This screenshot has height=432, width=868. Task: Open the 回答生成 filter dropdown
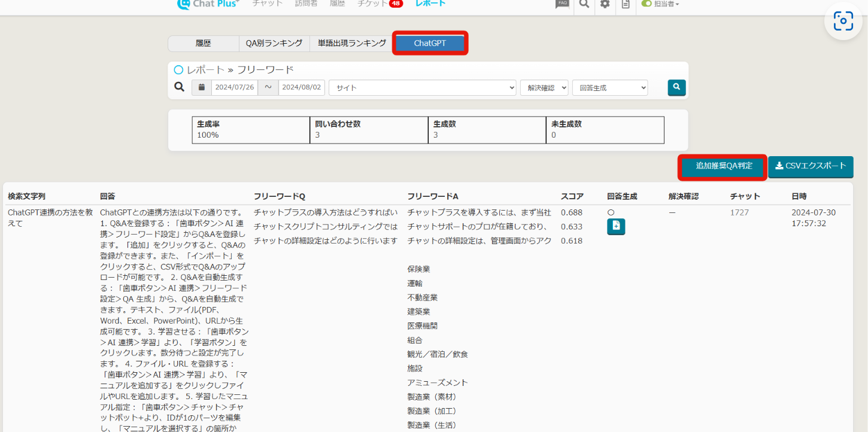tap(609, 87)
